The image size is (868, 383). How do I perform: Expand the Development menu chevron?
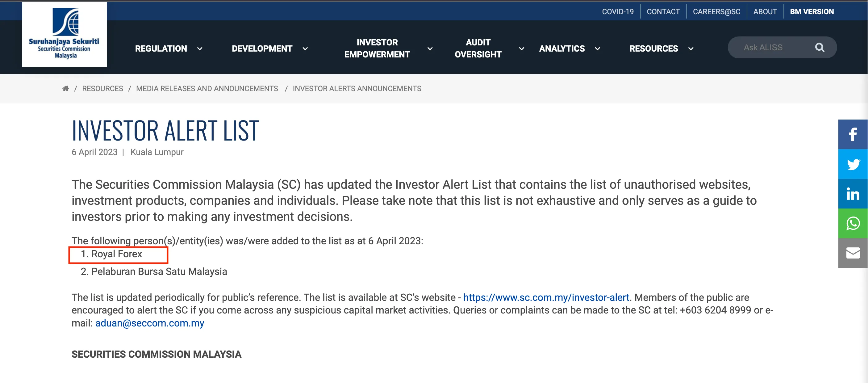(x=305, y=48)
